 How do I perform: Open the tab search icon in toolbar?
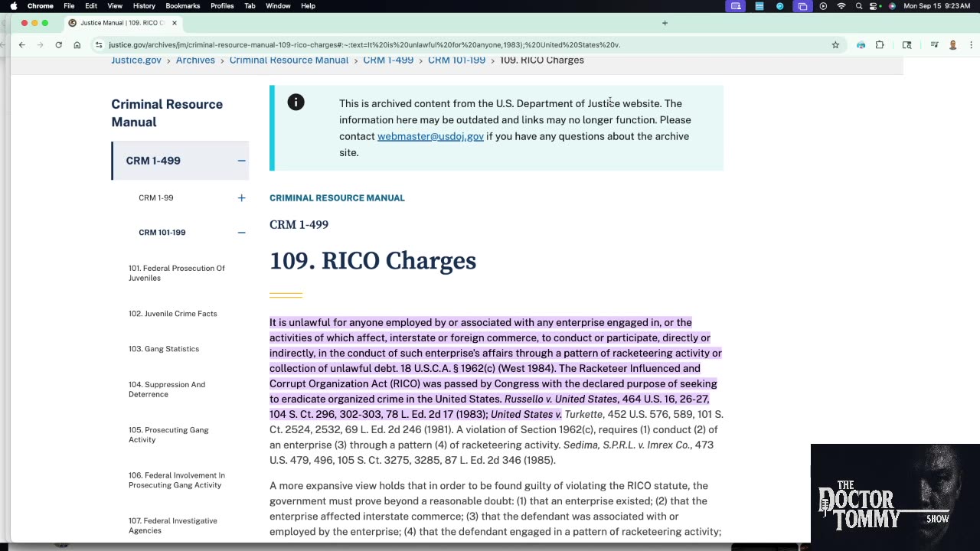907,45
